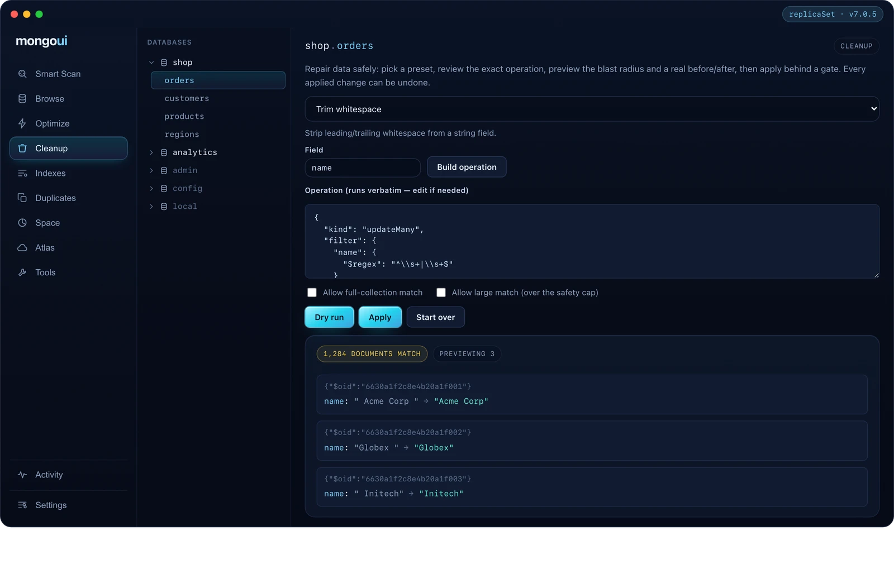Click the Duplicates copy icon

pyautogui.click(x=22, y=198)
